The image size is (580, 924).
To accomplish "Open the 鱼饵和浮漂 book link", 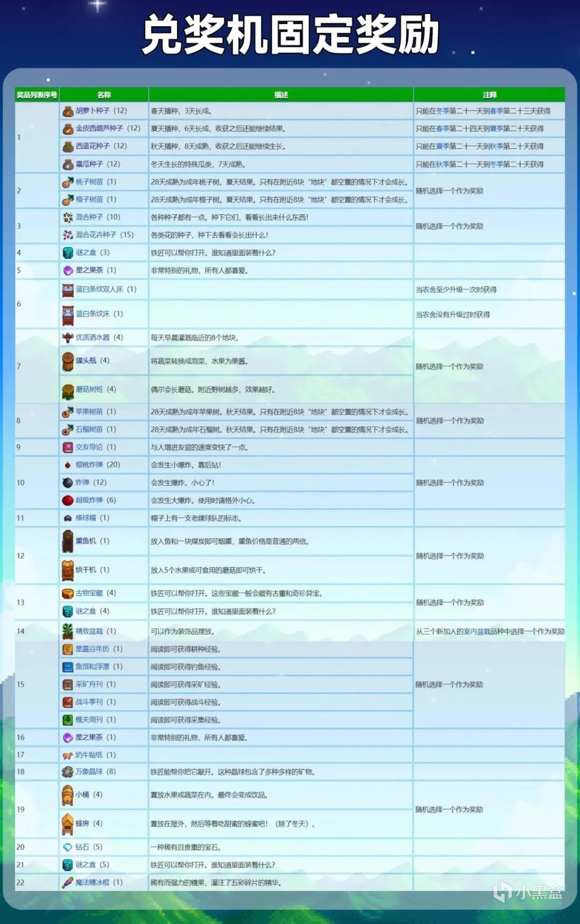I will pos(92,667).
